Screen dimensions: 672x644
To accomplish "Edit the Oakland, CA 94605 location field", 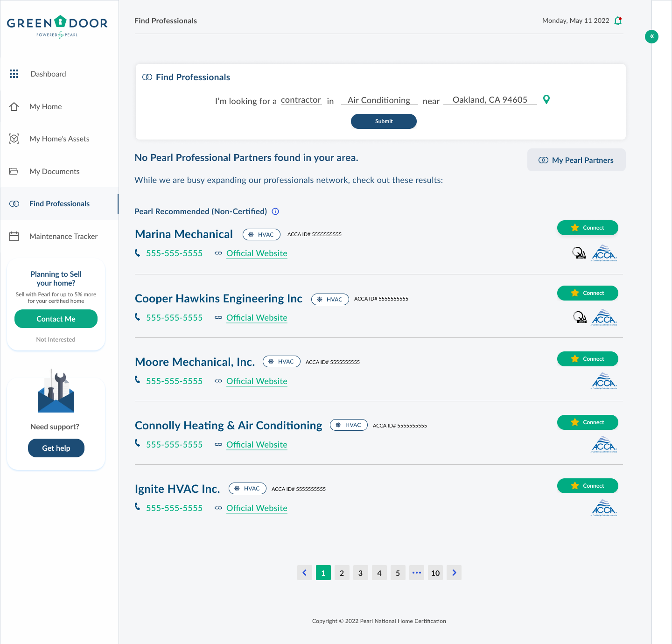I will coord(490,100).
